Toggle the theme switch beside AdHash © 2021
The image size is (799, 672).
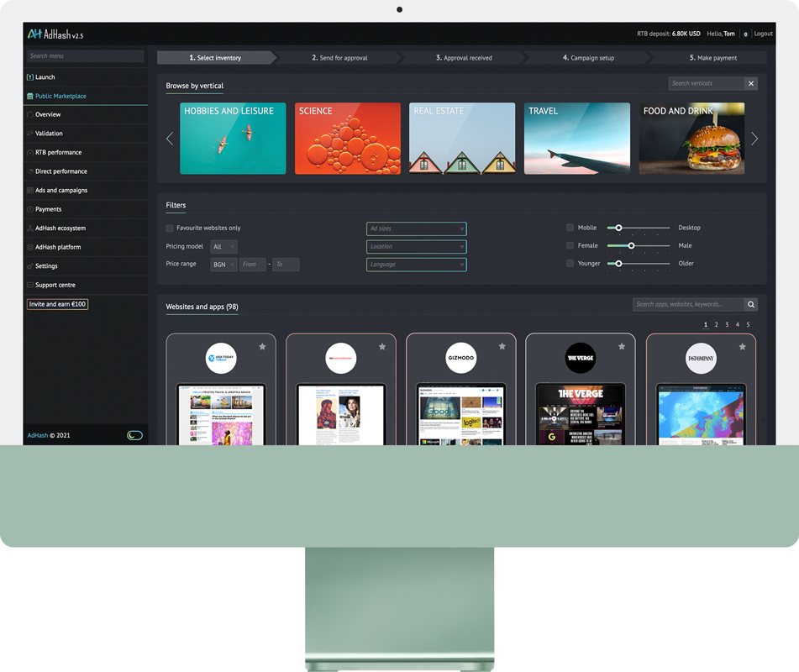tap(134, 435)
